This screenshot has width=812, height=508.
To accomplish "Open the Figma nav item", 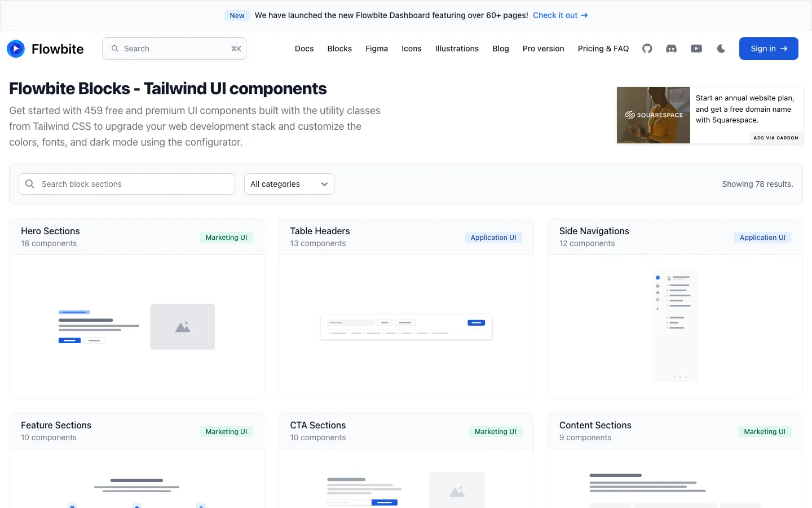I will [377, 49].
